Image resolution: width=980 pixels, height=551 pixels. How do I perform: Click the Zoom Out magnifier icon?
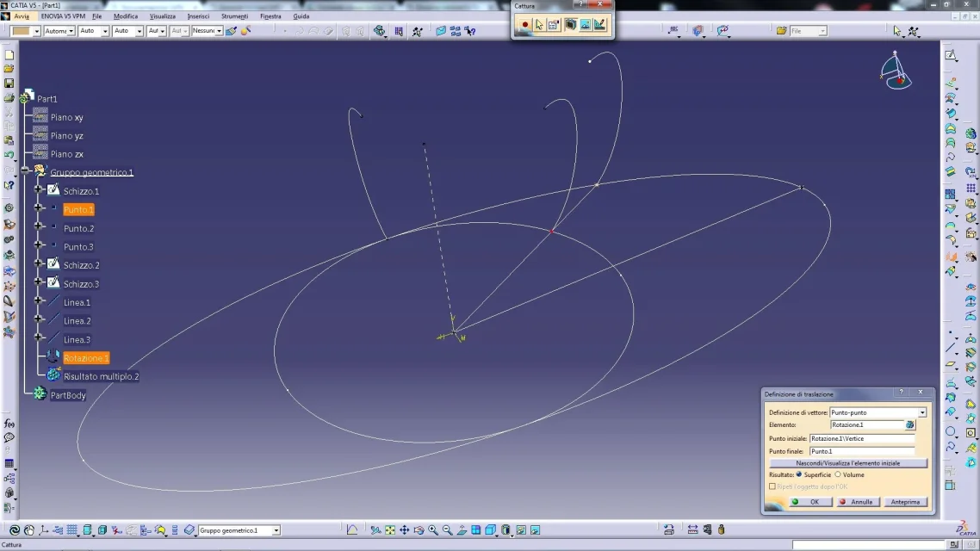click(448, 529)
